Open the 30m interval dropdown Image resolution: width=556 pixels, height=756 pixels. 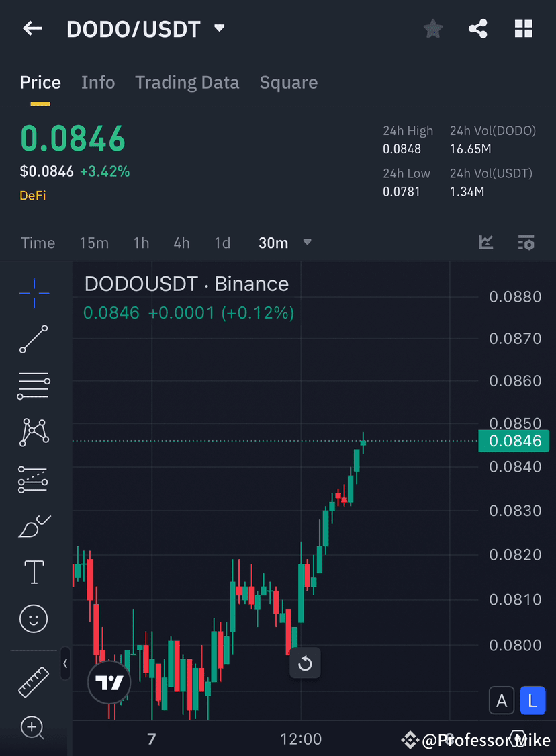click(x=285, y=243)
